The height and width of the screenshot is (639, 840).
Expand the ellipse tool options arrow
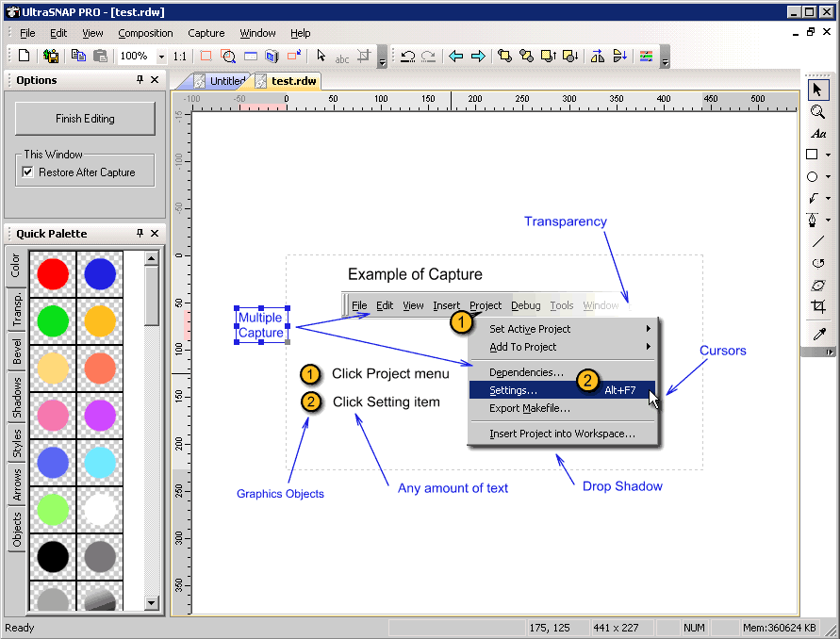[828, 177]
